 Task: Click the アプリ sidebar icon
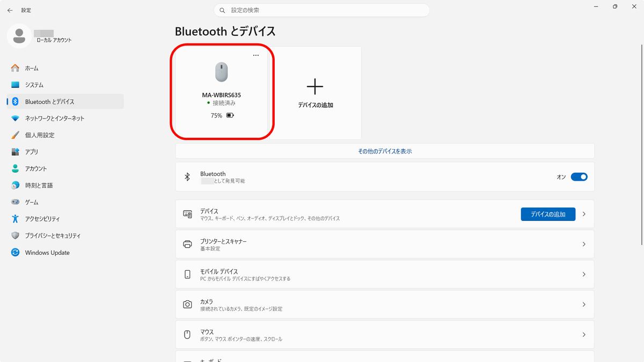16,152
